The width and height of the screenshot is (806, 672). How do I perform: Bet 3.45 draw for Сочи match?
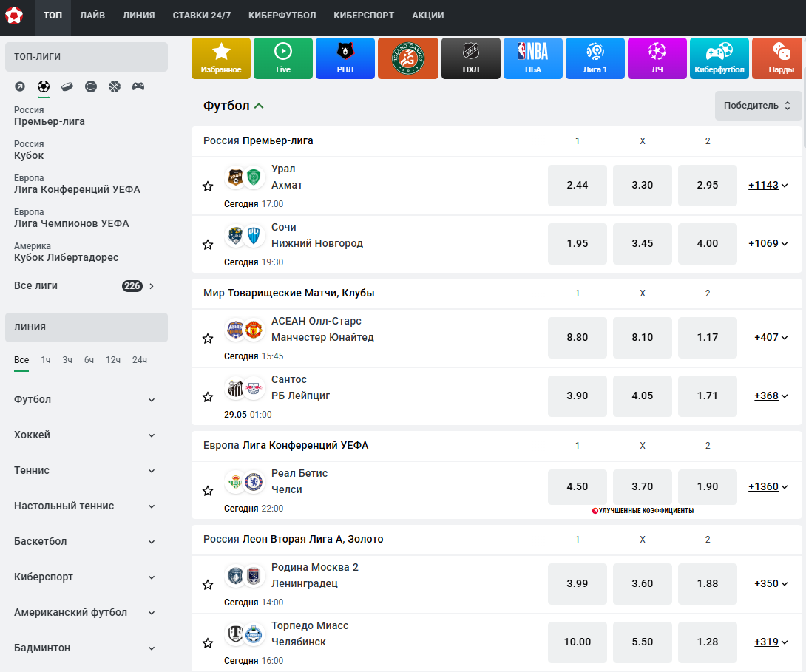coord(643,243)
